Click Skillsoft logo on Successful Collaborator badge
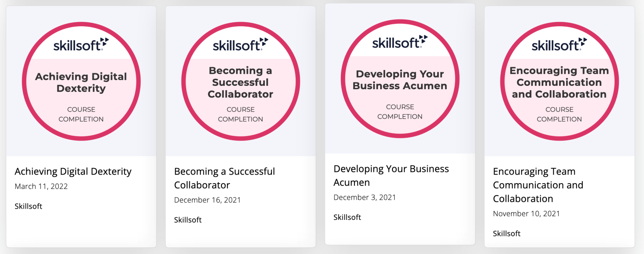The width and height of the screenshot is (644, 254). point(241,45)
